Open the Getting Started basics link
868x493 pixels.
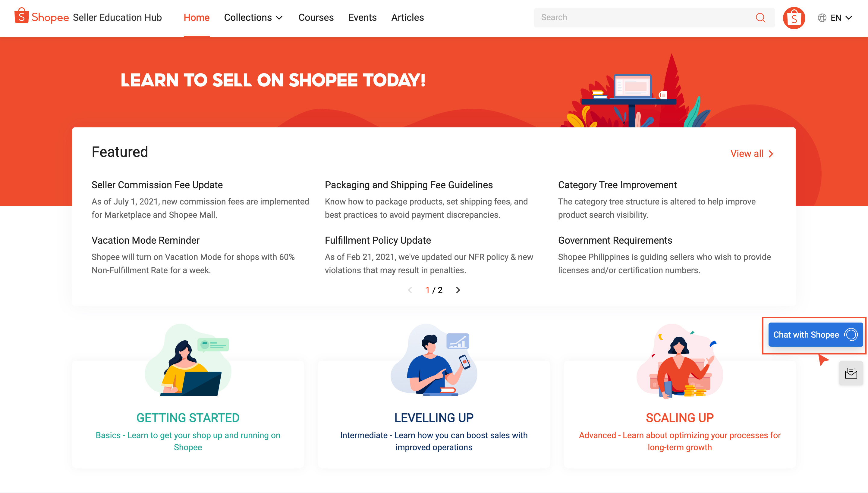pos(188,441)
